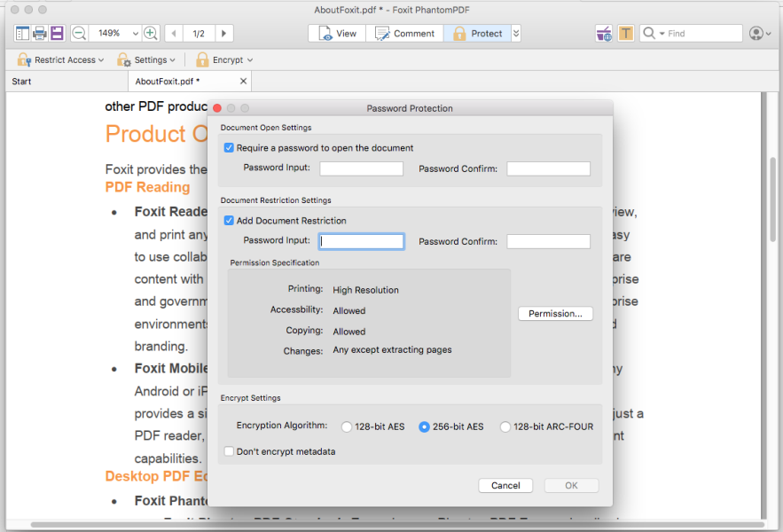
Task: Click the print icon in toolbar
Action: click(39, 34)
